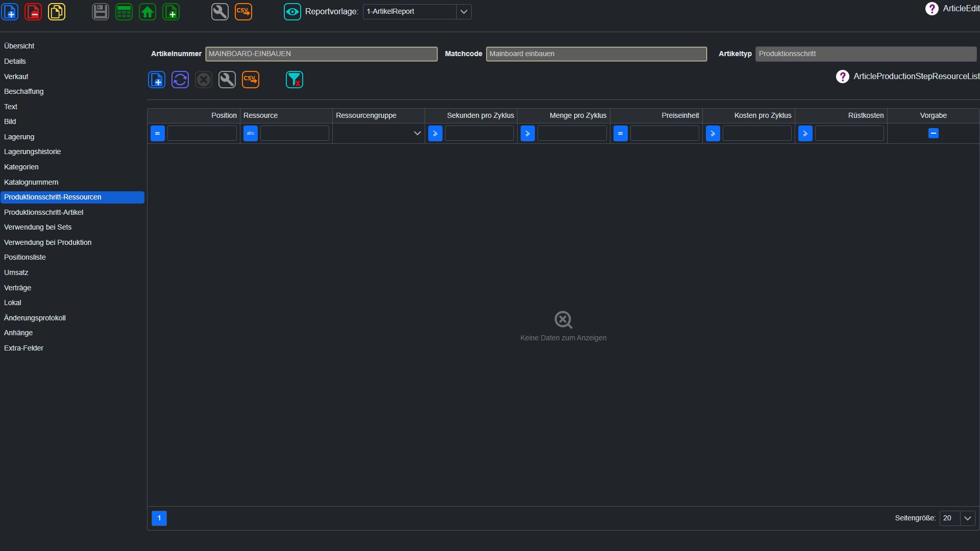Click the green home icon
Viewport: 980px width, 551px height.
(148, 11)
